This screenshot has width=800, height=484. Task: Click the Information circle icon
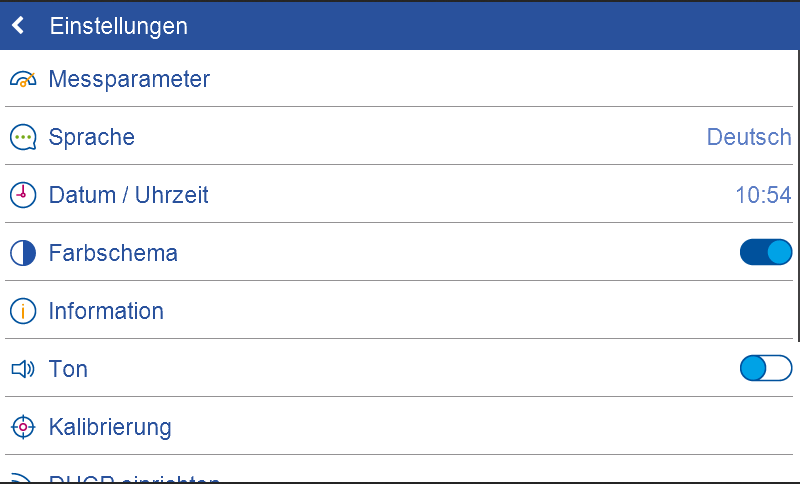pyautogui.click(x=23, y=311)
